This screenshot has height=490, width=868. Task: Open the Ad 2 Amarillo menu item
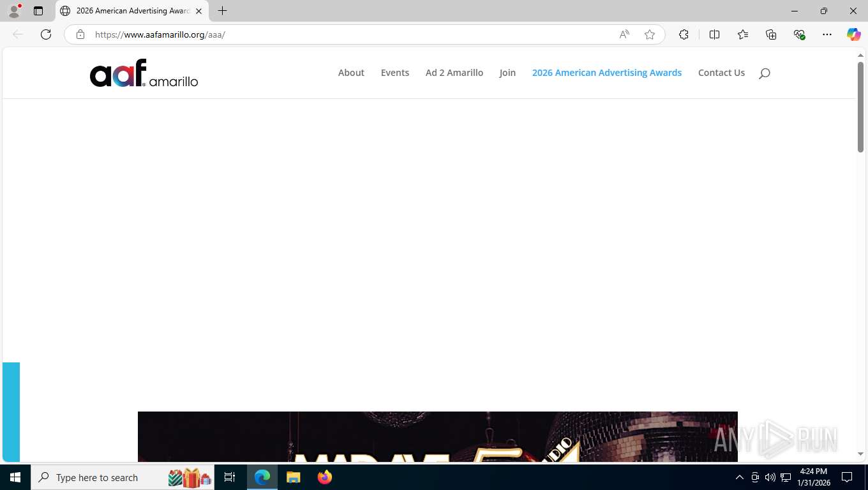point(454,73)
